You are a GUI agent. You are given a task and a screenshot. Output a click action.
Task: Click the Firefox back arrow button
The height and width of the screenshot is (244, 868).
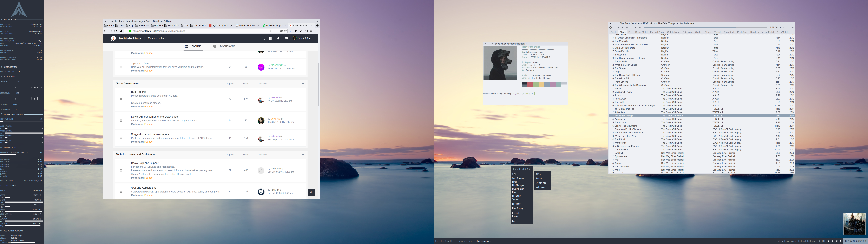105,31
